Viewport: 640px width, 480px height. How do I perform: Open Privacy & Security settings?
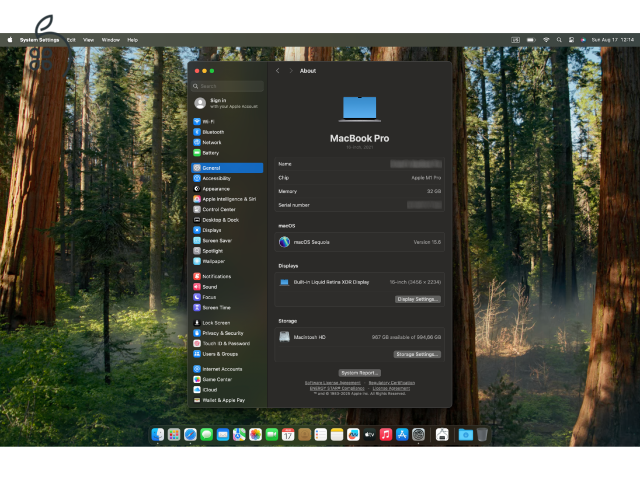coord(227,333)
